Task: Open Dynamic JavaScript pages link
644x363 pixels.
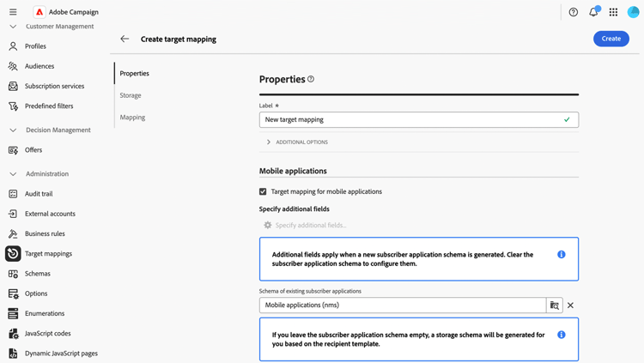Action: coord(61,354)
